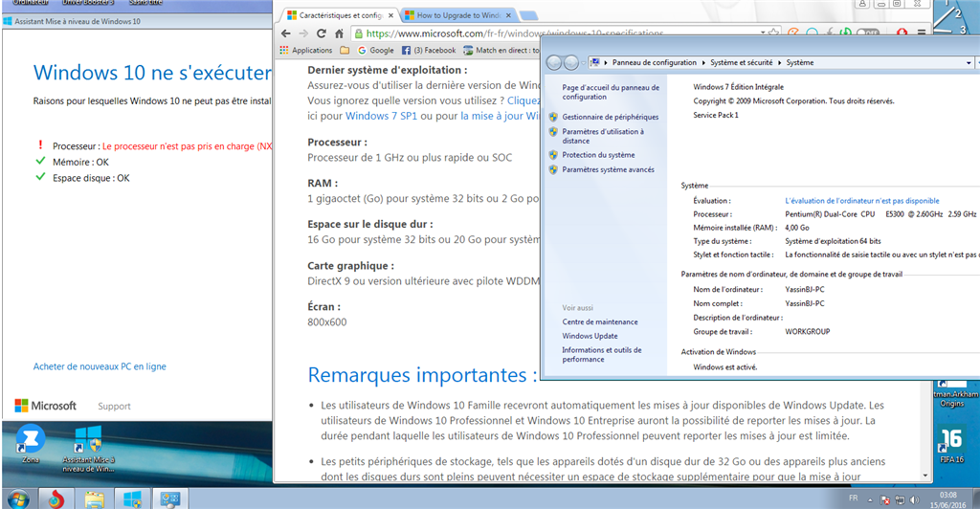This screenshot has height=509, width=980.
Task: Click the System window's forward navigation button
Action: (x=570, y=62)
